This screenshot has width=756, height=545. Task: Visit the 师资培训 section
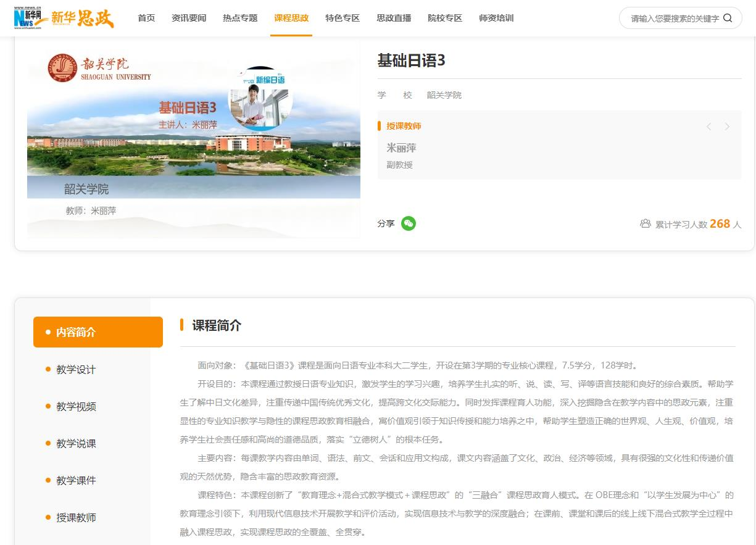click(496, 18)
